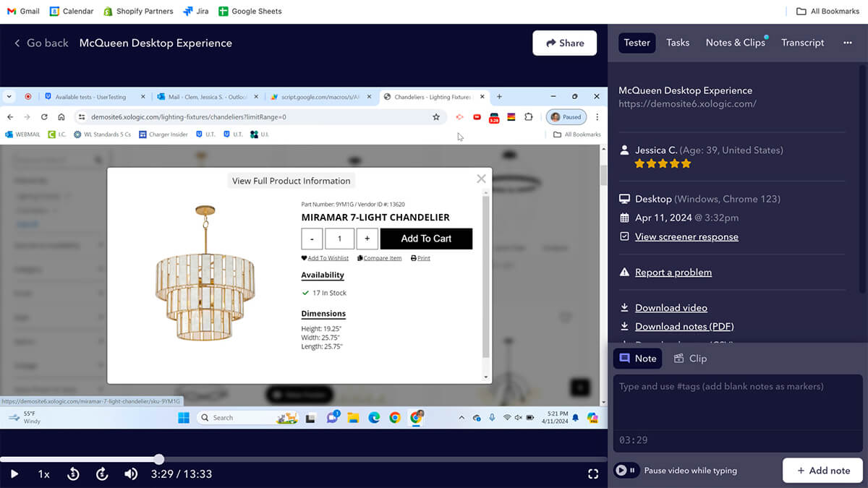Select the Clip tab
The height and width of the screenshot is (488, 868).
pos(690,359)
